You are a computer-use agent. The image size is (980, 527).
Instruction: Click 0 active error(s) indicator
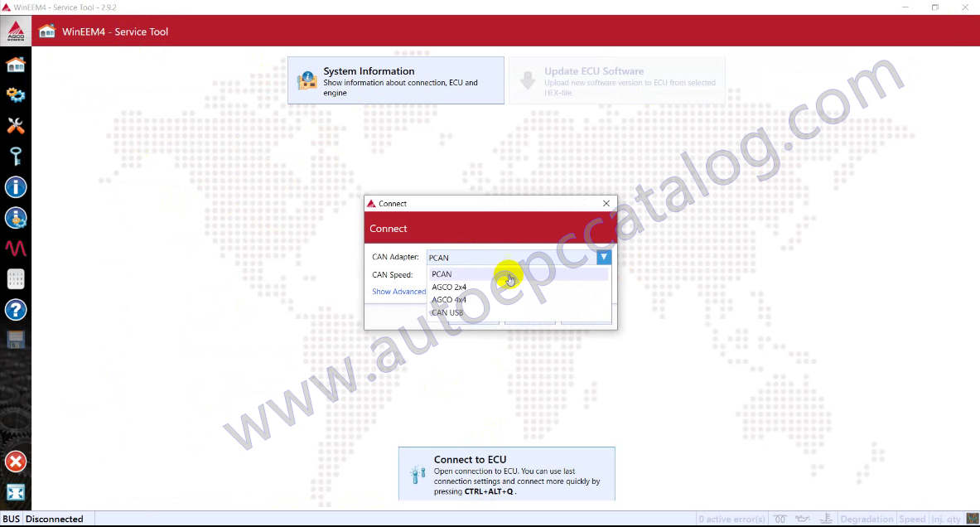point(731,519)
